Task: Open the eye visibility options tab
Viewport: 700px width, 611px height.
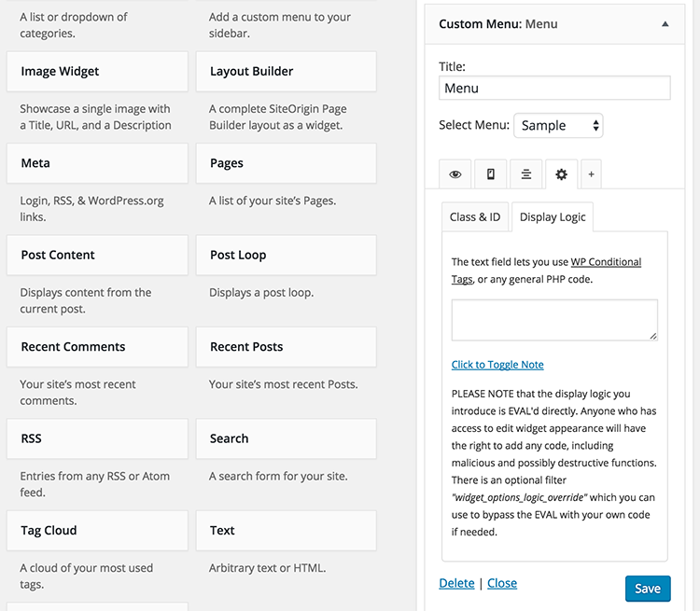Action: coord(455,174)
